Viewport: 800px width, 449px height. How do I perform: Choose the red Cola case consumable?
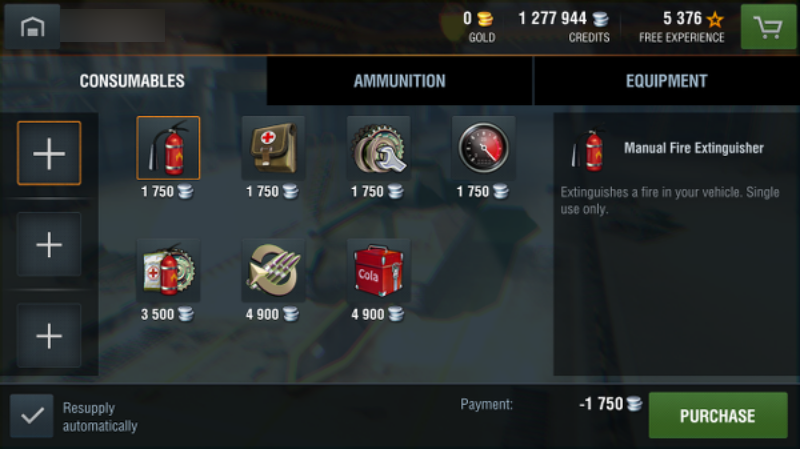point(379,270)
